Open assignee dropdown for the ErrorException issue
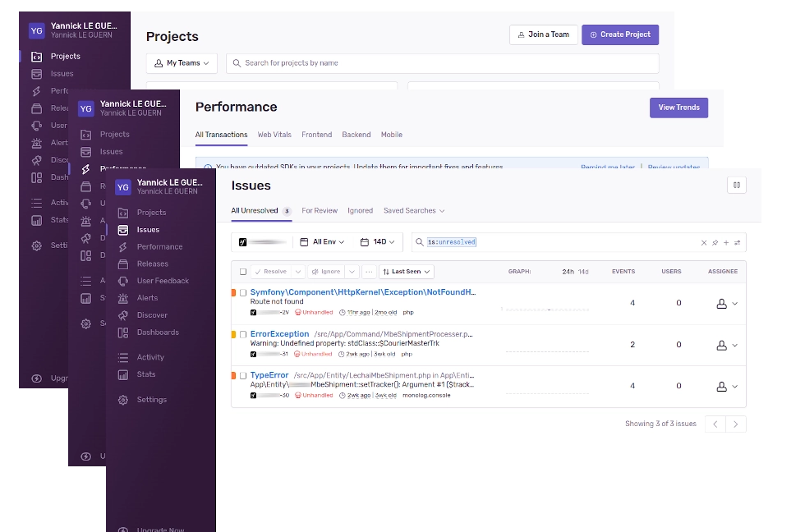 coord(727,346)
